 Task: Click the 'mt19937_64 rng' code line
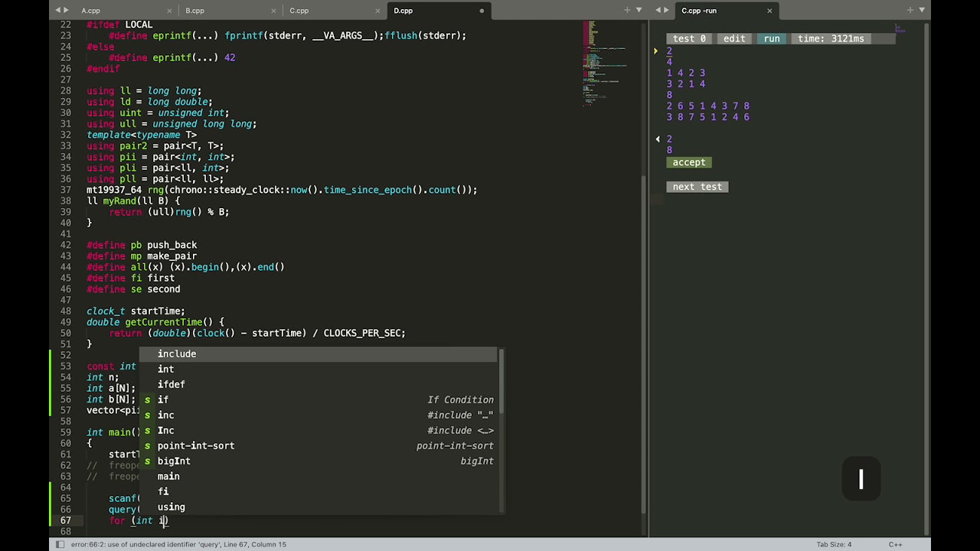282,190
